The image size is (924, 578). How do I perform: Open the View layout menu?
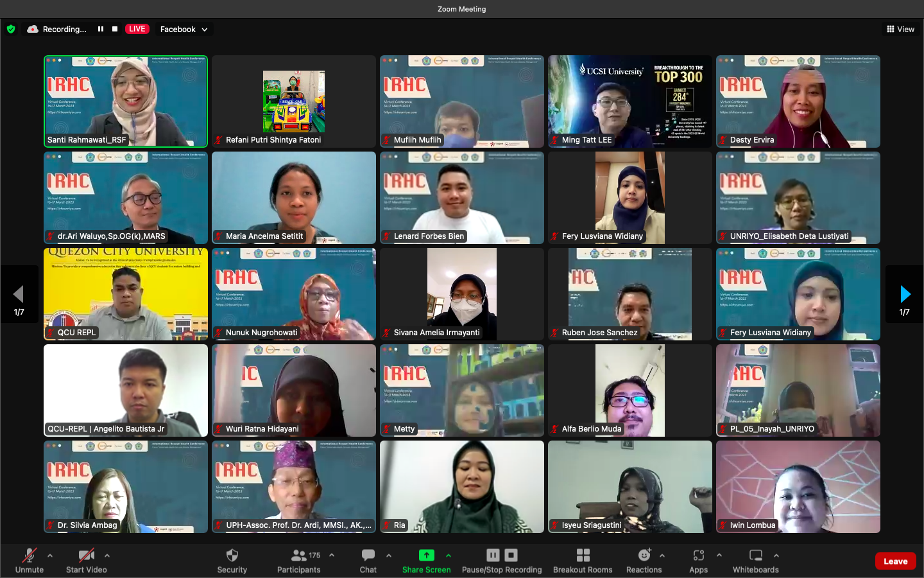(x=900, y=29)
